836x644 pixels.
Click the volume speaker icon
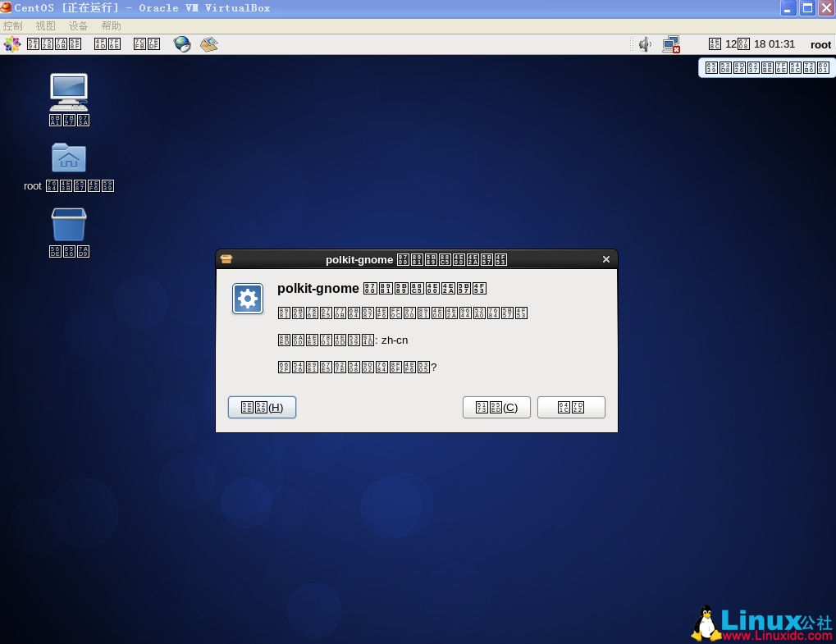(645, 44)
